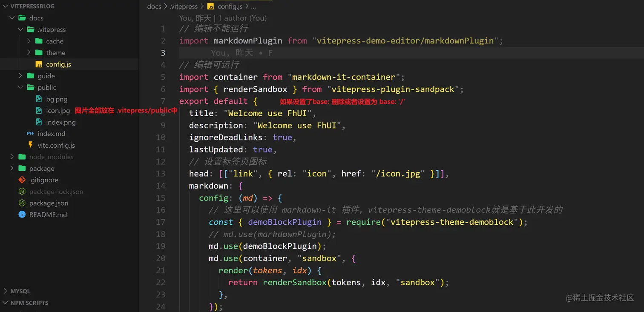This screenshot has height=312, width=644.
Task: Click the cache folder icon
Action: (x=39, y=41)
